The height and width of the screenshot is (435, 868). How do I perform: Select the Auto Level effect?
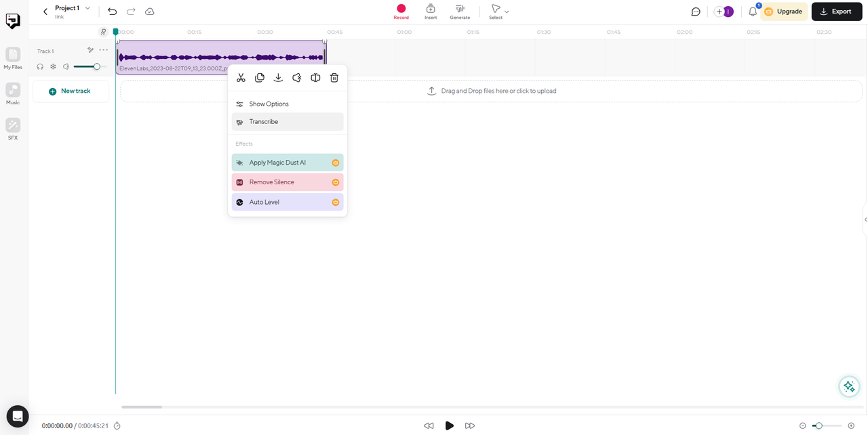(288, 202)
